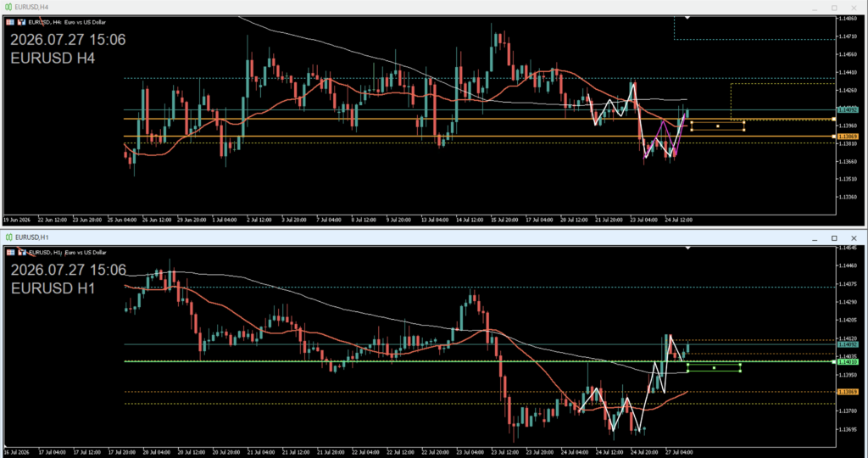Maximize the EURUSD,H4 chart window
Viewport: 868px width, 458px height.
pos(834,8)
